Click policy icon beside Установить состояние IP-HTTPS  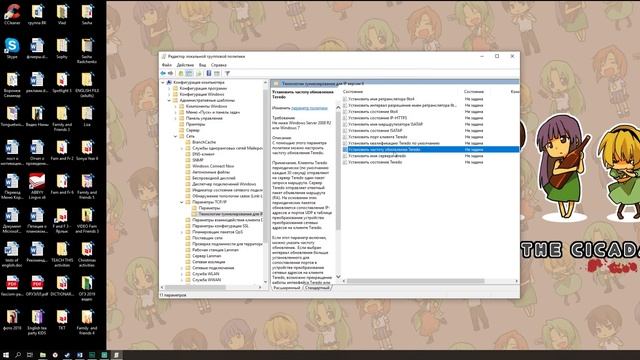tap(345, 118)
